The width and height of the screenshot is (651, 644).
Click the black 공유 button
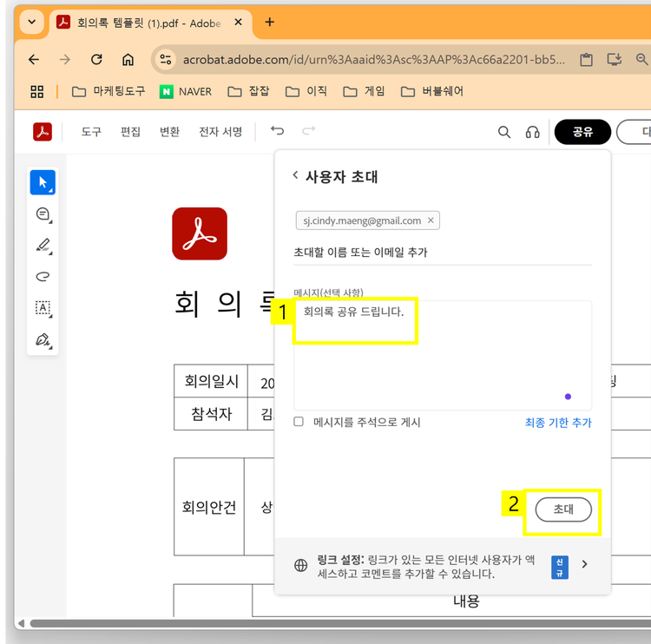[x=582, y=132]
